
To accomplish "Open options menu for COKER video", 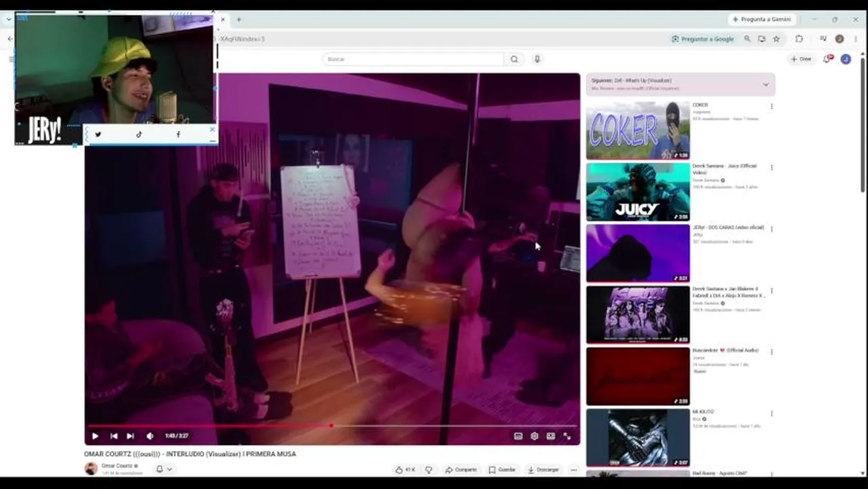I will pyautogui.click(x=772, y=107).
